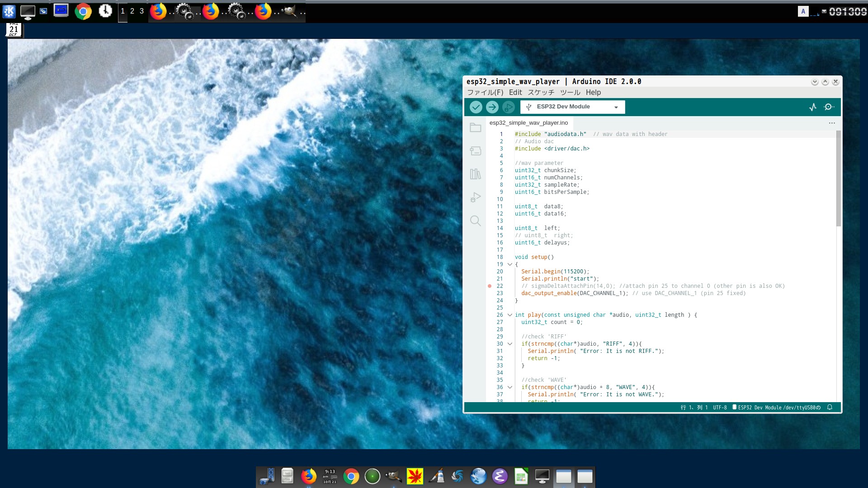Open the ESP32 Dev Module board selector

pyautogui.click(x=572, y=107)
